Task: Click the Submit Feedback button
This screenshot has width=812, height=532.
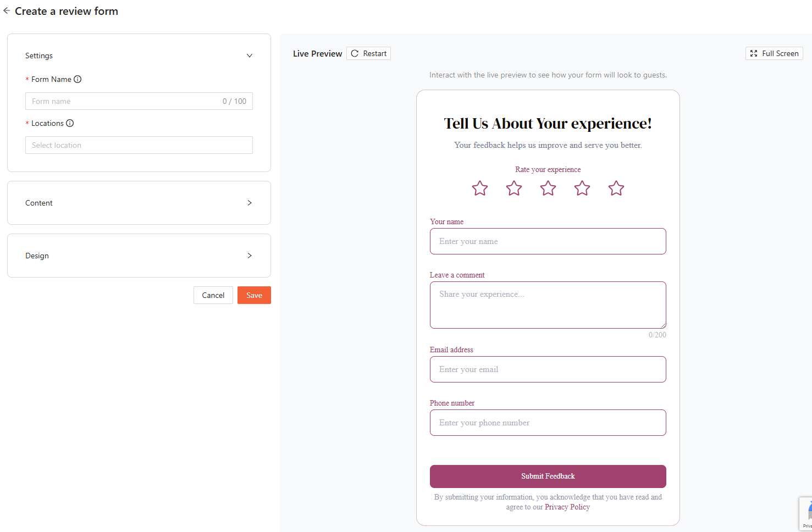Action: (x=548, y=476)
